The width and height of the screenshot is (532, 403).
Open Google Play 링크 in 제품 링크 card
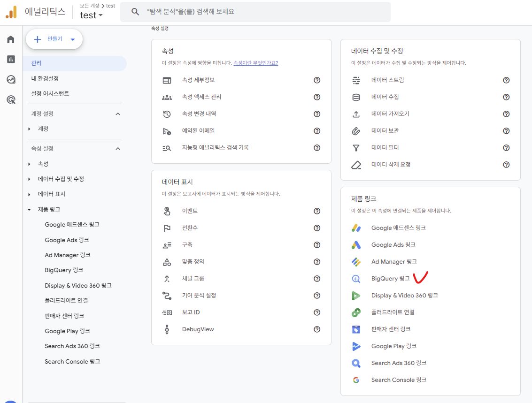click(x=394, y=346)
